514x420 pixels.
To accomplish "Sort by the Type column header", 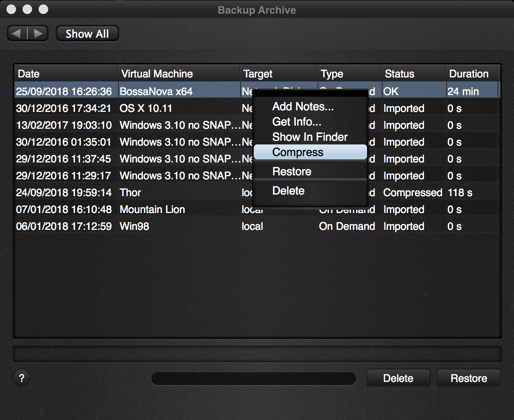I will [x=350, y=74].
